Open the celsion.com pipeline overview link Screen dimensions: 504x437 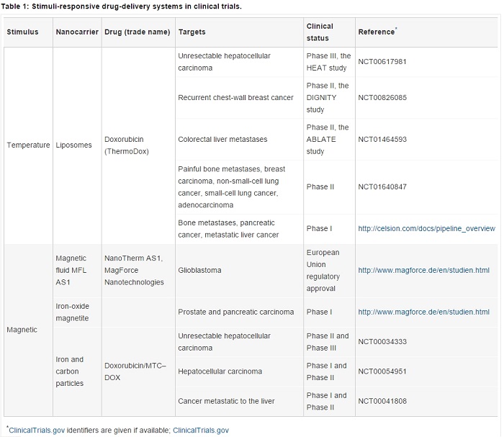click(x=426, y=228)
